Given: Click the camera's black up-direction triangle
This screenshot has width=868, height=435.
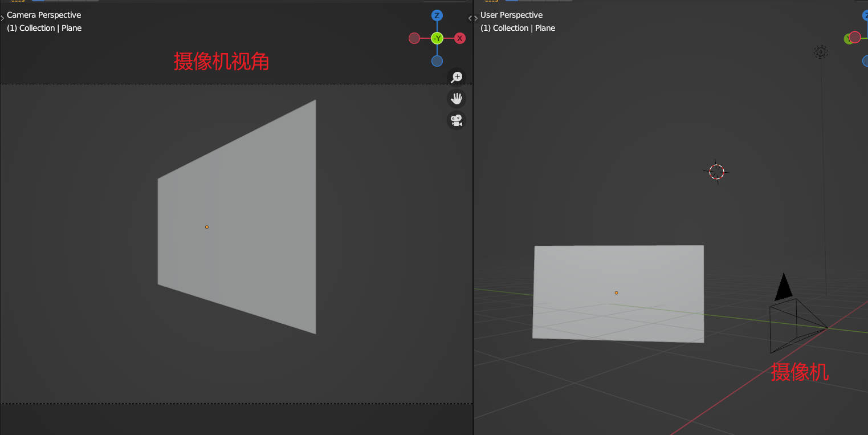Looking at the screenshot, I should point(784,287).
